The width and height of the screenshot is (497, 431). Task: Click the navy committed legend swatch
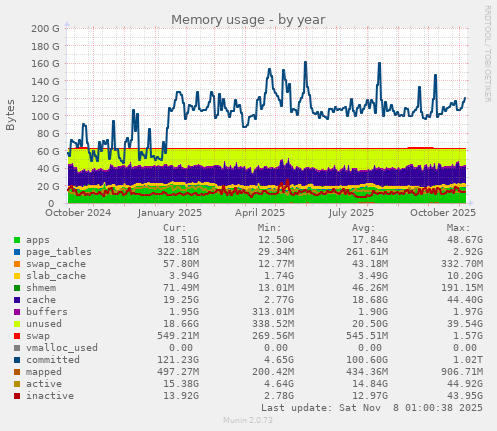click(17, 360)
